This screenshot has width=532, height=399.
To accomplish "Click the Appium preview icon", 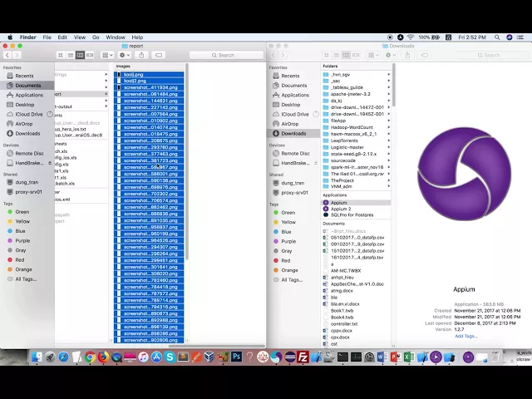I will pyautogui.click(x=464, y=174).
